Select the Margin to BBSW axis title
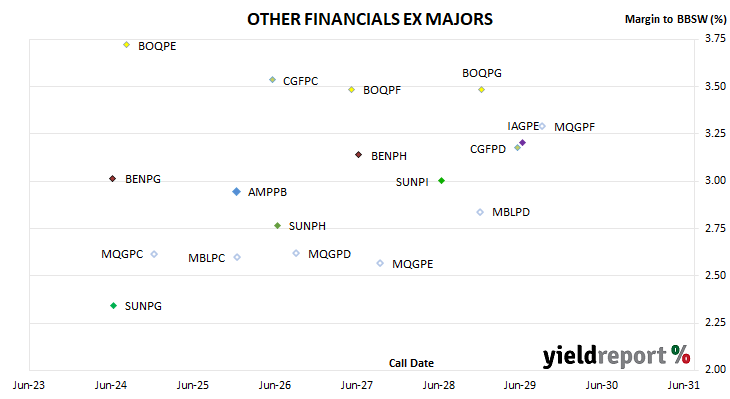 coord(675,19)
